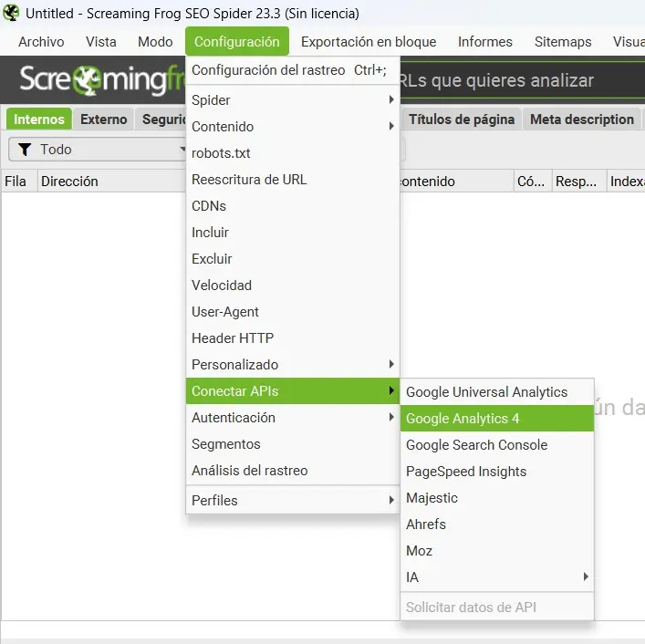Click the Có... column header
645x644 pixels.
coord(533,181)
